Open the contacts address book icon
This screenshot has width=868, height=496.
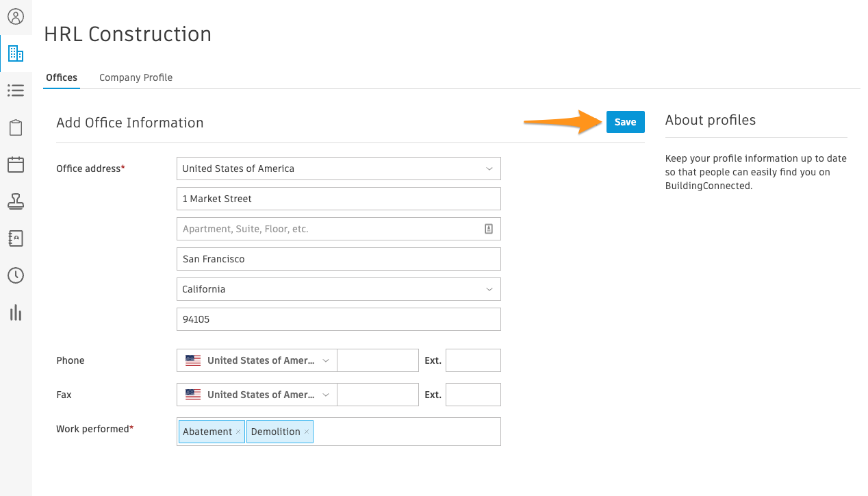(16, 238)
